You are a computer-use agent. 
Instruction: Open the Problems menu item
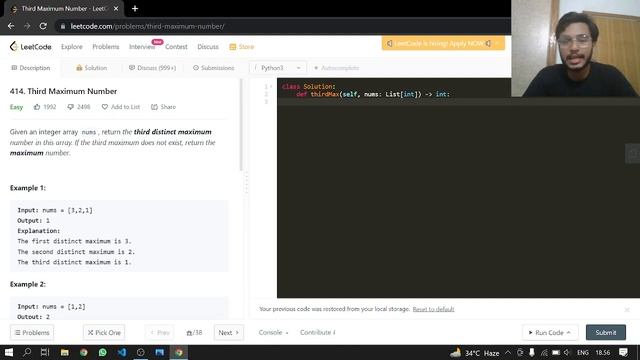[106, 47]
